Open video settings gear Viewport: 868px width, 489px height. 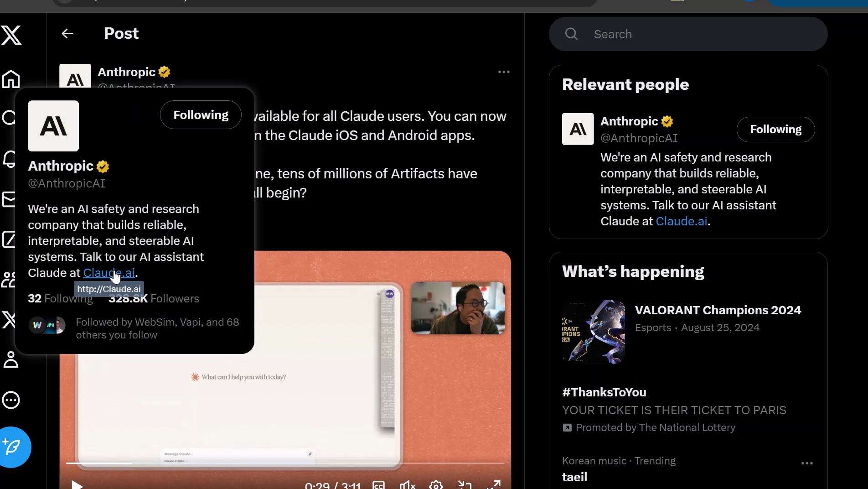pos(436,485)
